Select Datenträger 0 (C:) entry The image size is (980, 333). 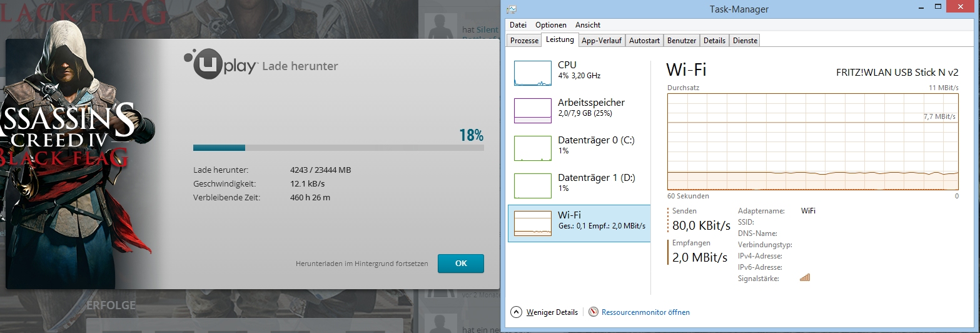pos(579,148)
